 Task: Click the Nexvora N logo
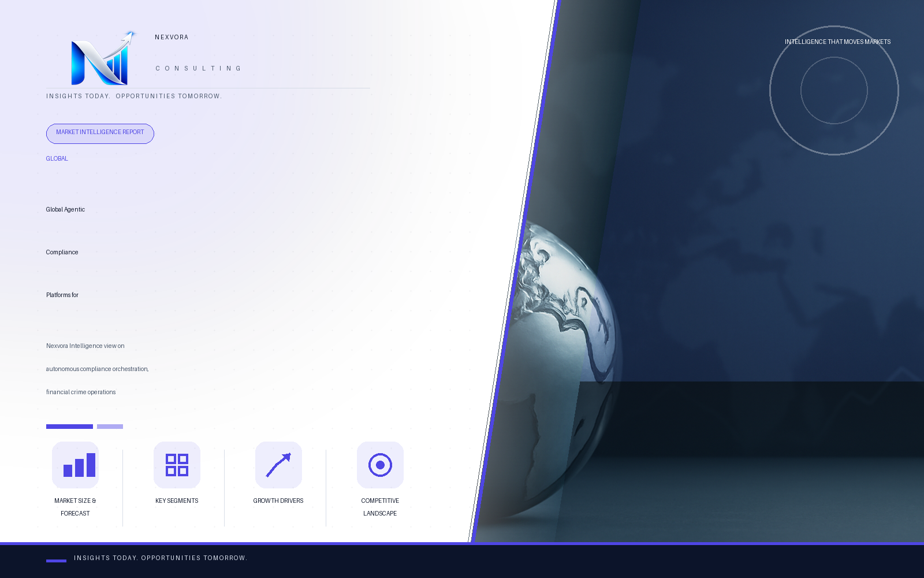[103, 58]
